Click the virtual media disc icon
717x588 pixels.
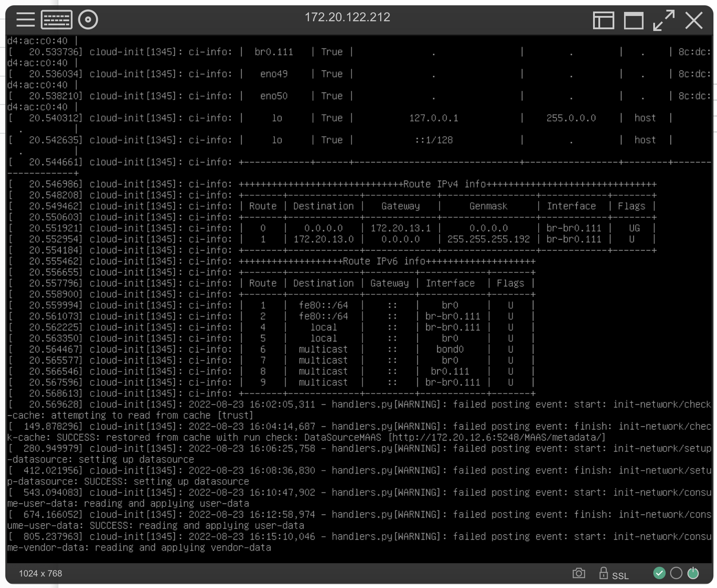(88, 19)
